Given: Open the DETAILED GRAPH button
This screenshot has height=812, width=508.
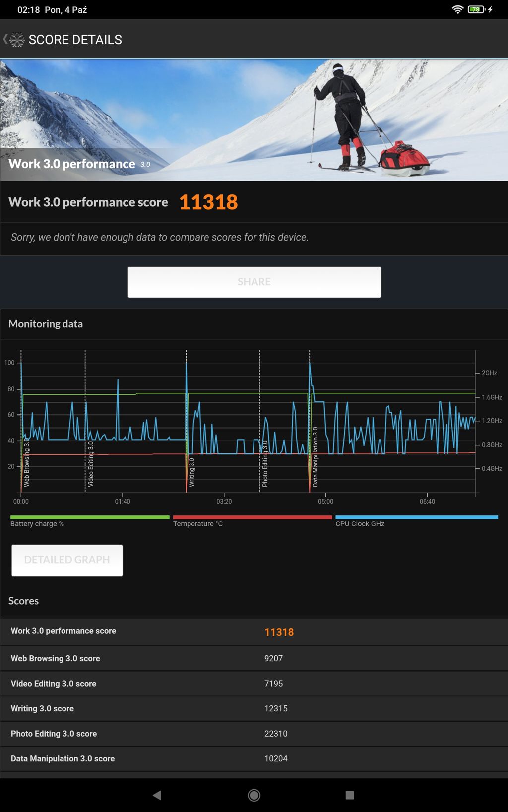Looking at the screenshot, I should coord(67,560).
